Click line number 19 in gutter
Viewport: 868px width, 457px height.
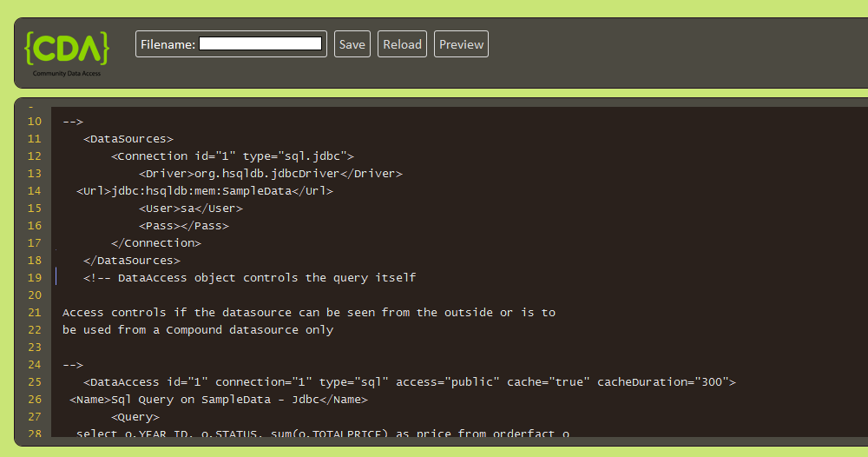click(35, 278)
